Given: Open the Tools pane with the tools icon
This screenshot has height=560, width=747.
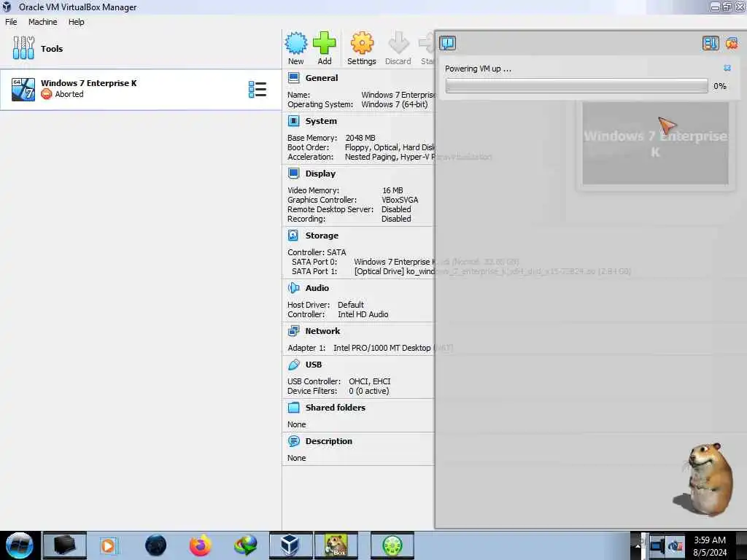Looking at the screenshot, I should tap(23, 48).
